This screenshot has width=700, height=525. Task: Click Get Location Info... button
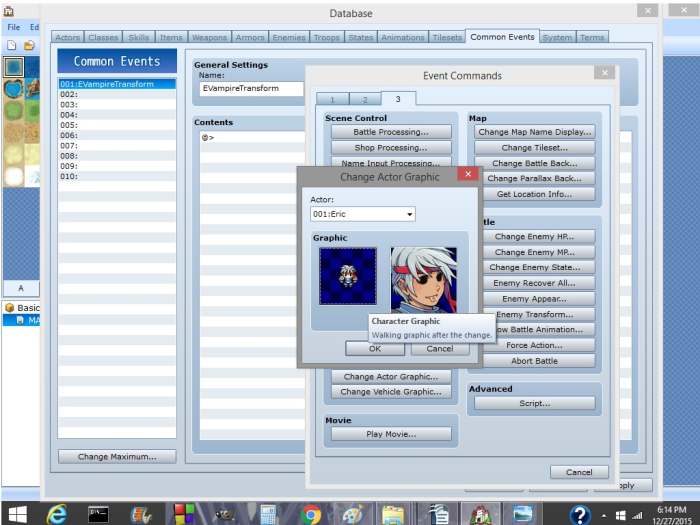coord(534,194)
